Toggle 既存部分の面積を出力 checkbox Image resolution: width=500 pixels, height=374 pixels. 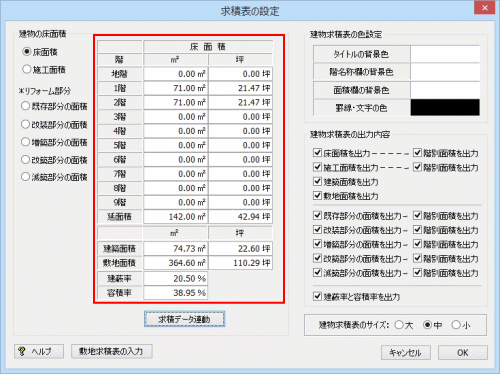[x=317, y=216]
